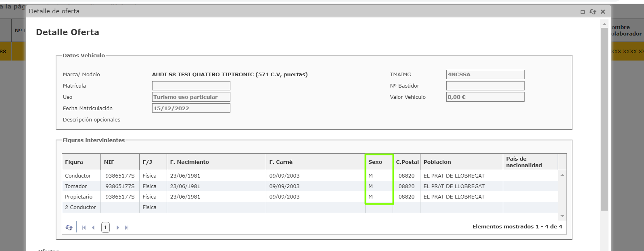
Task: Click Elementos mostrados 1 - 4 de 4
Action: pyautogui.click(x=517, y=227)
